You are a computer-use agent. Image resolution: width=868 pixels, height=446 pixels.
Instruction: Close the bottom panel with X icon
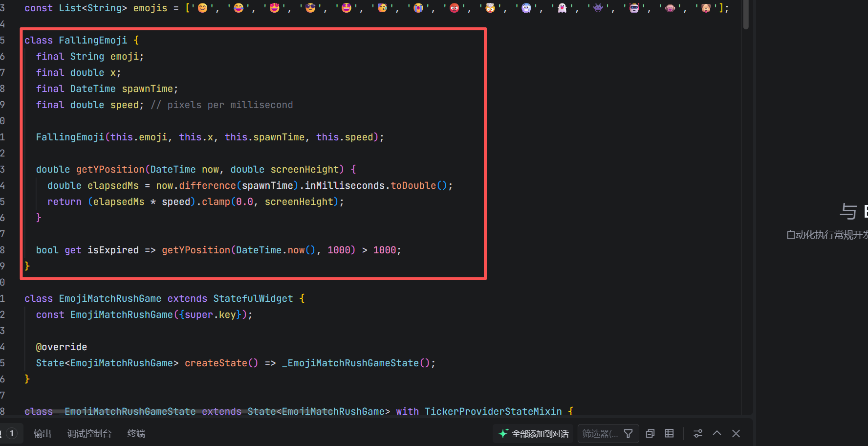[x=736, y=433]
